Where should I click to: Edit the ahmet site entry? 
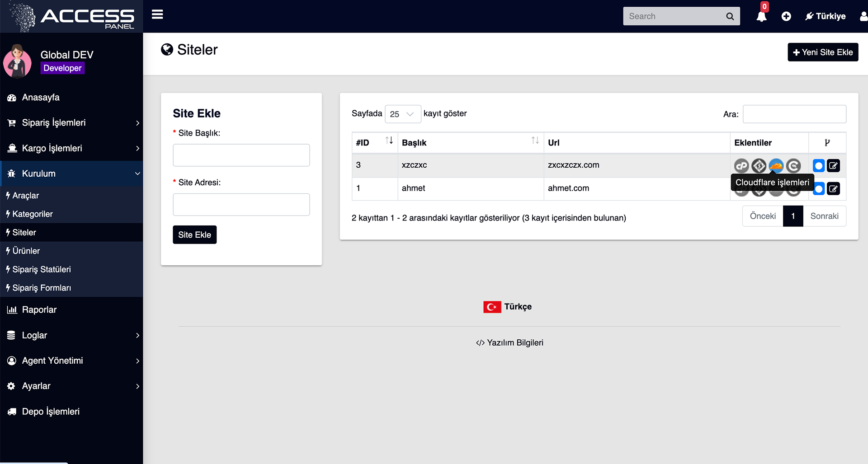(833, 189)
